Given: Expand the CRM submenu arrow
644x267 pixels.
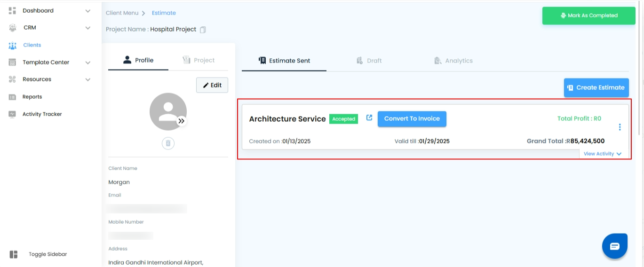Looking at the screenshot, I should pyautogui.click(x=88, y=28).
